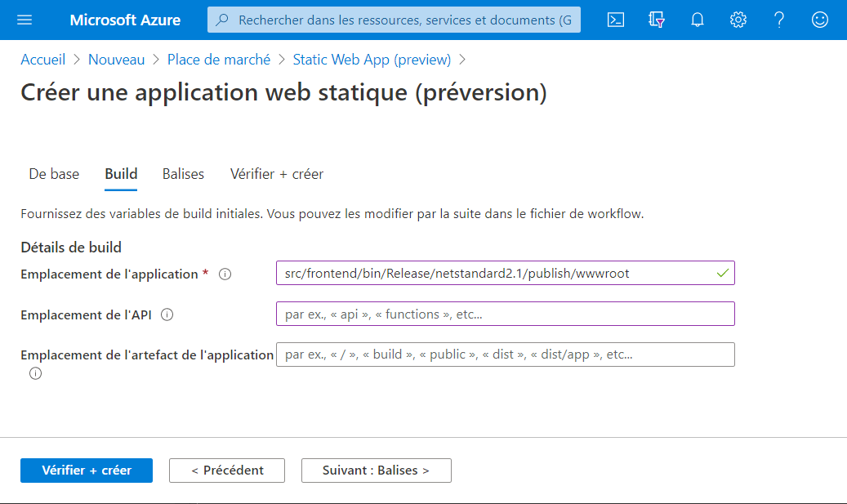The width and height of the screenshot is (847, 504).
Task: Focus the Emplacement de l'API field
Action: [x=505, y=314]
